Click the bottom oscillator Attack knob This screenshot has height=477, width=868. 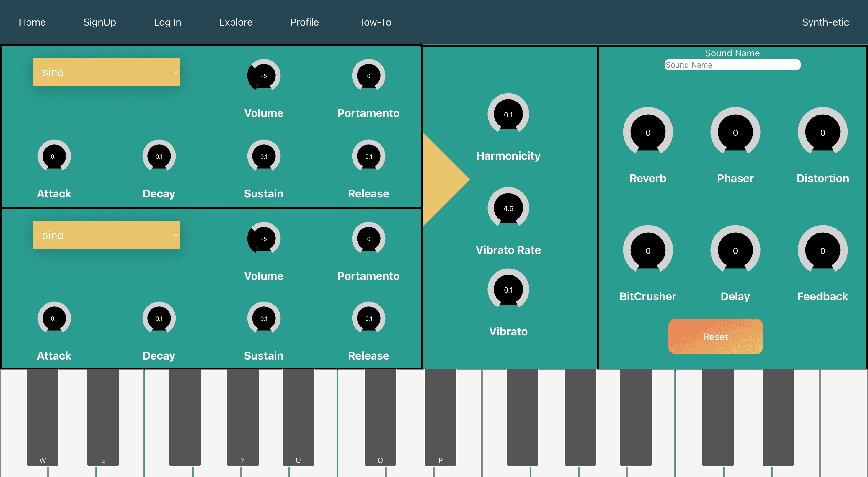point(54,318)
